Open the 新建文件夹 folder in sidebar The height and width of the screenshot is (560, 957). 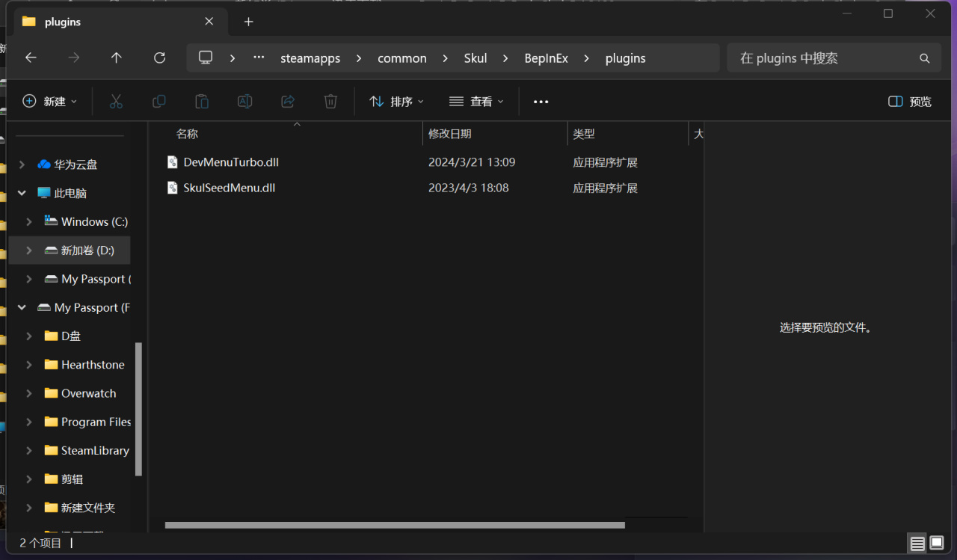(88, 508)
